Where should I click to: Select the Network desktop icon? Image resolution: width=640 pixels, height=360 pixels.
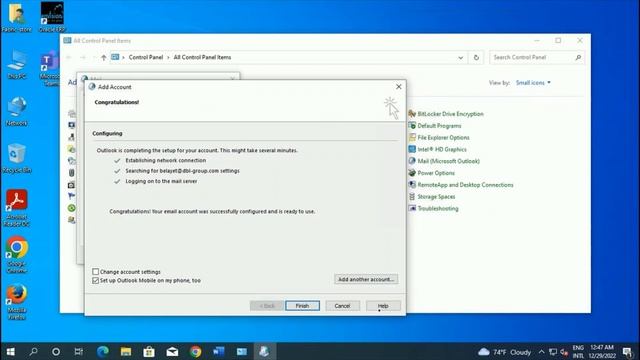[x=17, y=111]
